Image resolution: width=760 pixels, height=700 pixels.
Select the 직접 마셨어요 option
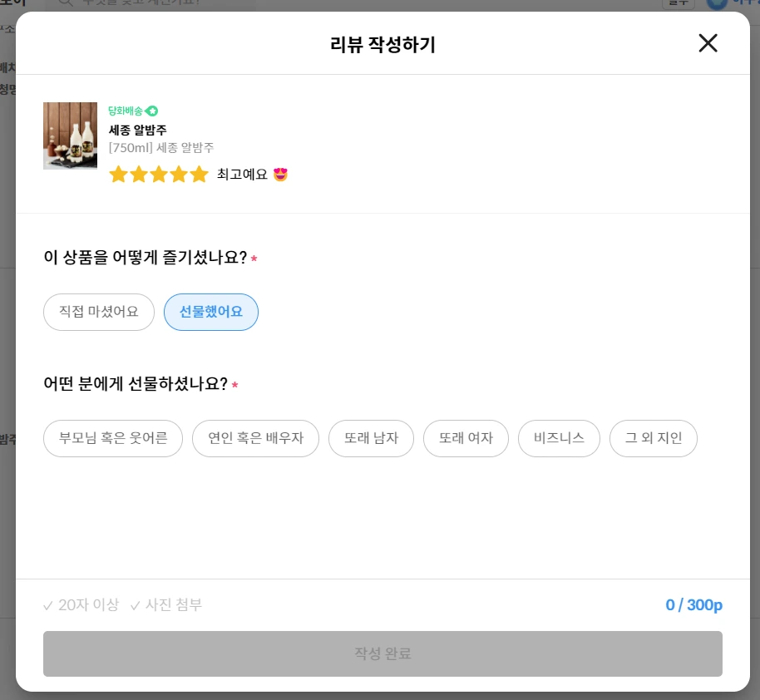[99, 312]
